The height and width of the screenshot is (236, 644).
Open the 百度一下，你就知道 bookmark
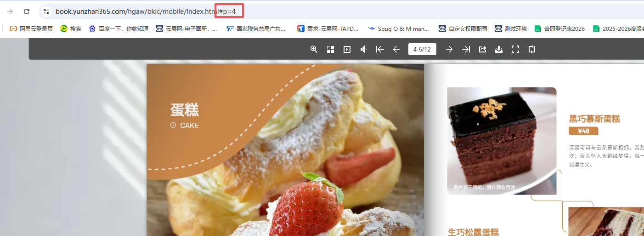click(x=119, y=29)
